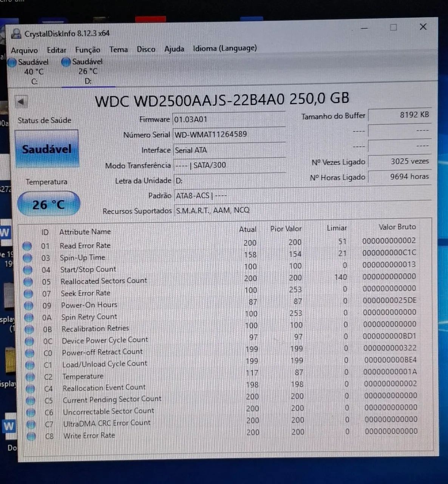The image size is (448, 484).
Task: Click the Atual column header
Action: (x=247, y=229)
